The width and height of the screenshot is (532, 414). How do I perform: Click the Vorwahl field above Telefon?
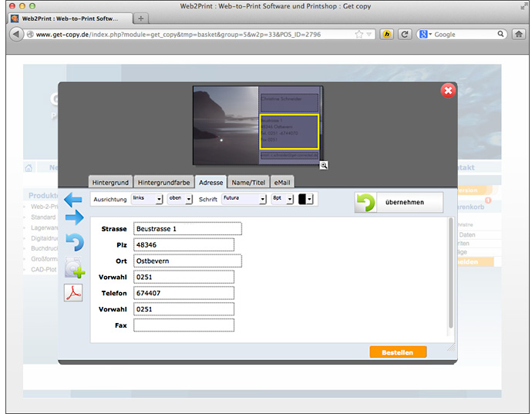tap(184, 277)
